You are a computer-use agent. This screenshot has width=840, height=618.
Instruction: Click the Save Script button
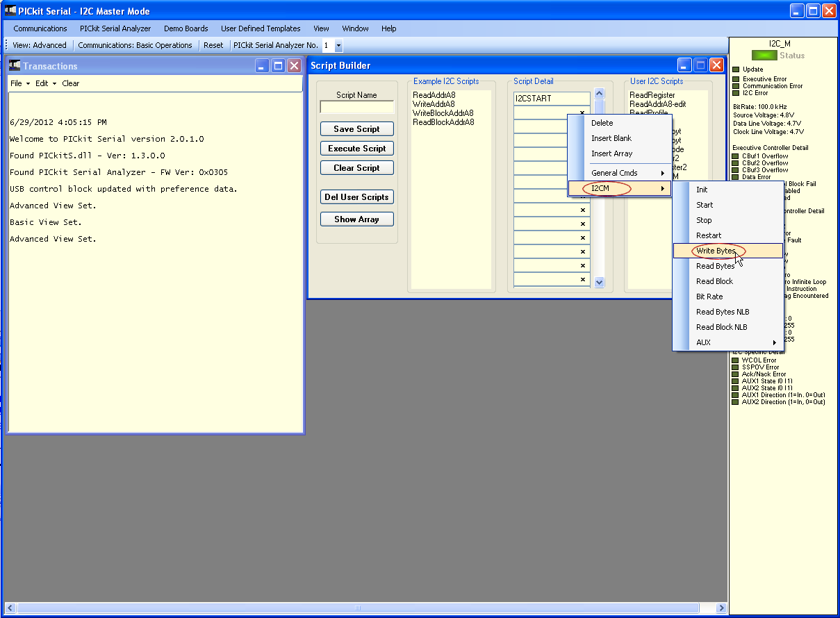[x=357, y=129]
